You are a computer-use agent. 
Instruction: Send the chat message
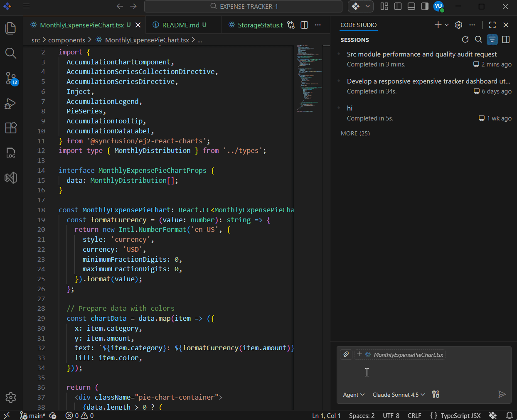(502, 394)
